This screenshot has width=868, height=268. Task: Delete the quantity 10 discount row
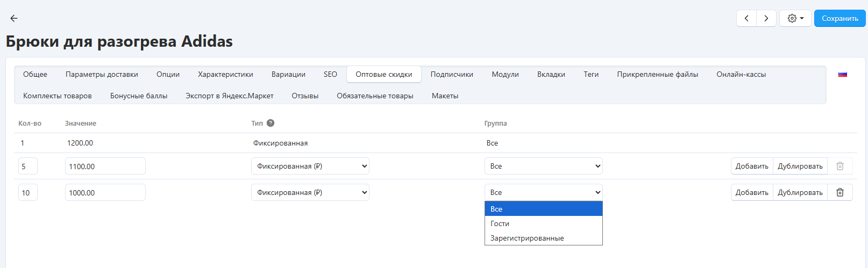pyautogui.click(x=840, y=192)
